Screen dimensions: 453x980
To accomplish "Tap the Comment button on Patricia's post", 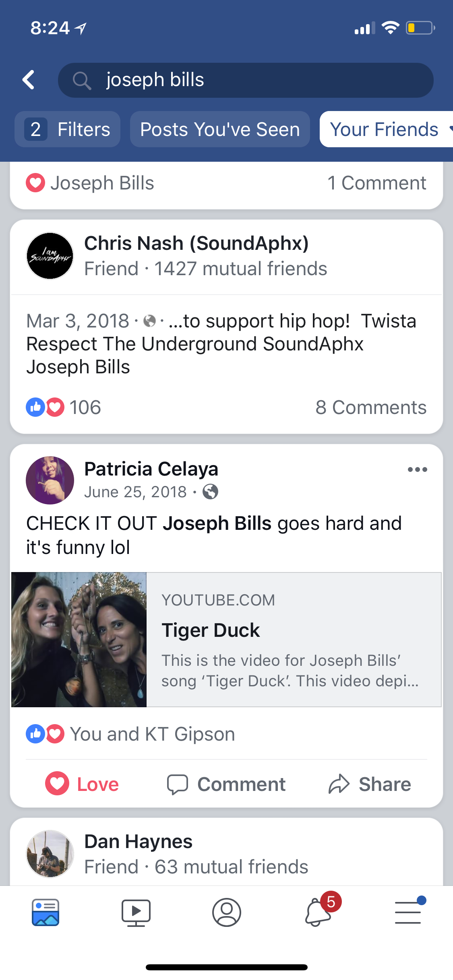I will coord(226,784).
